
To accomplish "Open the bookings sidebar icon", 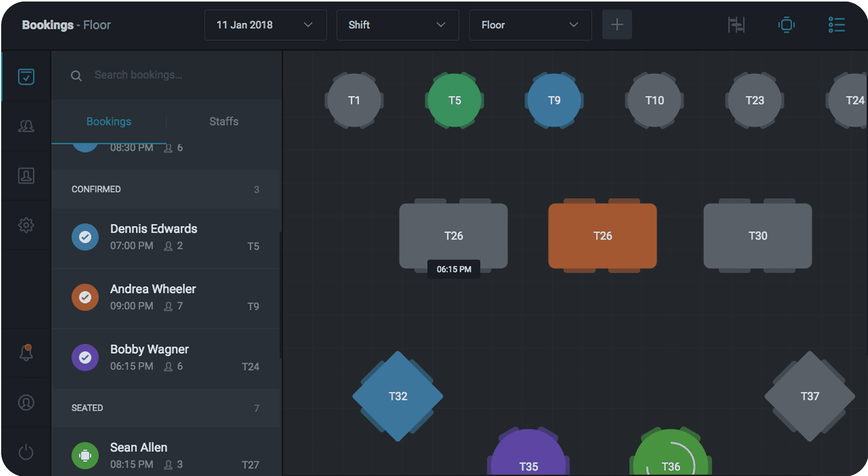I will (x=26, y=77).
